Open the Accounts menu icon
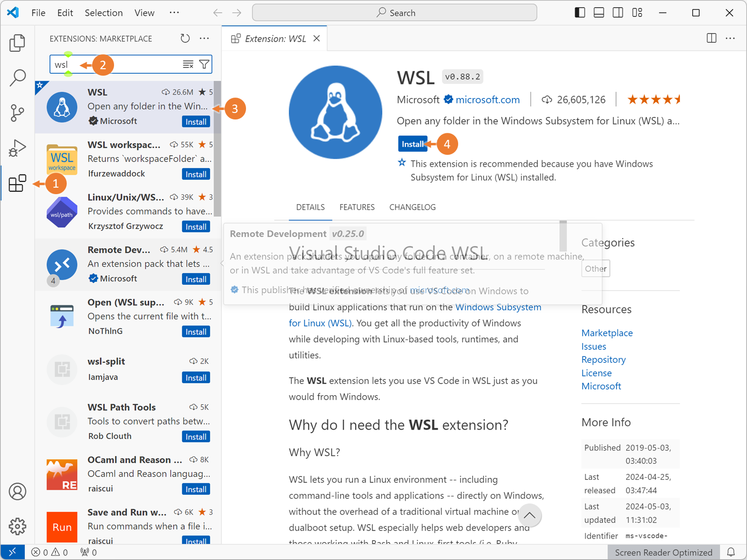This screenshot has width=747, height=560. click(x=17, y=491)
